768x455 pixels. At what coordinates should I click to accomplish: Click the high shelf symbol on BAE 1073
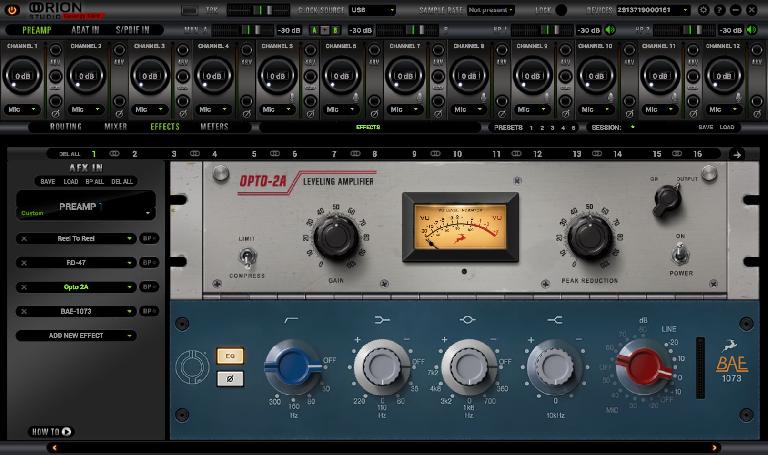click(554, 320)
